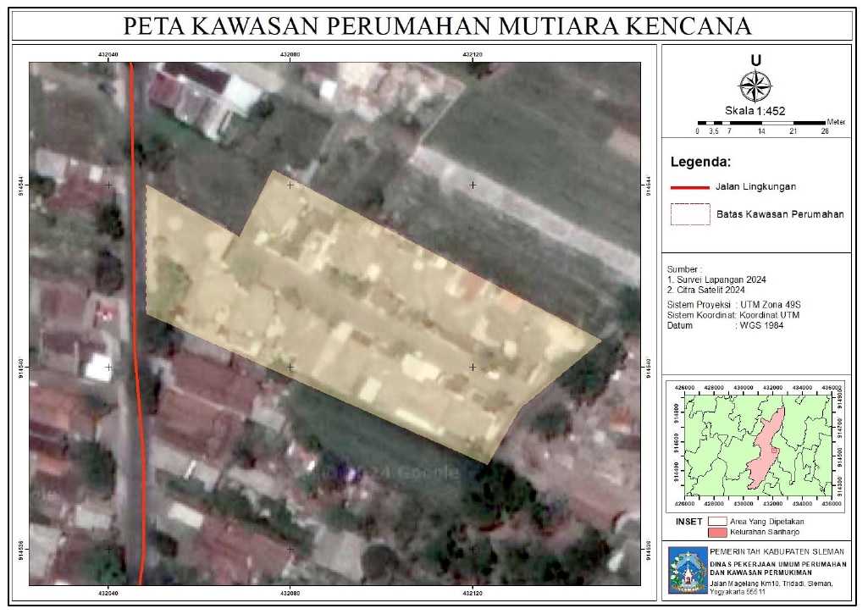Select the Jalan Magelang Km10 address line
868x614 pixels.
pyautogui.click(x=771, y=584)
